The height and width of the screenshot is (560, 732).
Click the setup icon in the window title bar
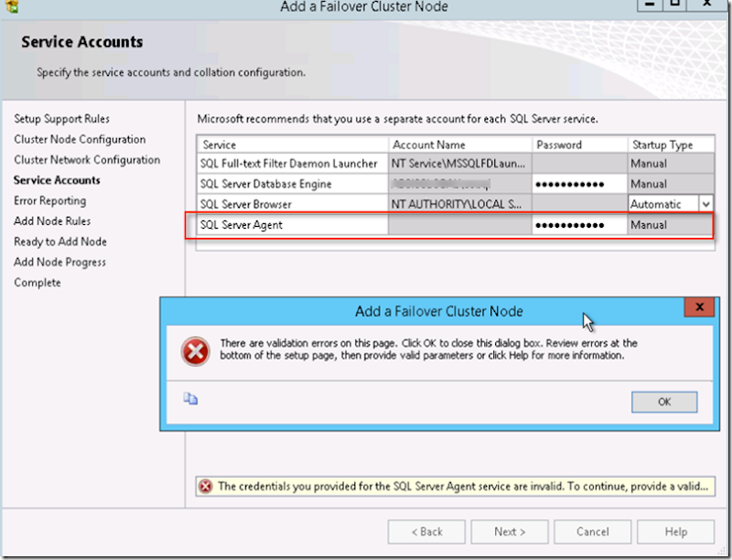[12, 6]
